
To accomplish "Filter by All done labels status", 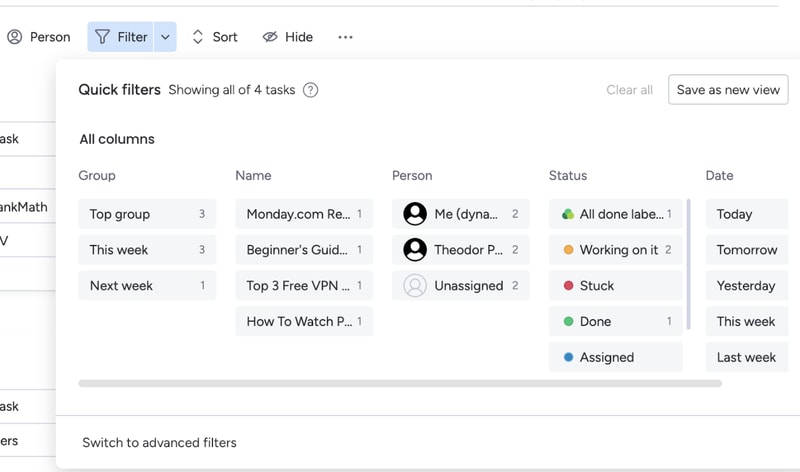I will point(616,214).
